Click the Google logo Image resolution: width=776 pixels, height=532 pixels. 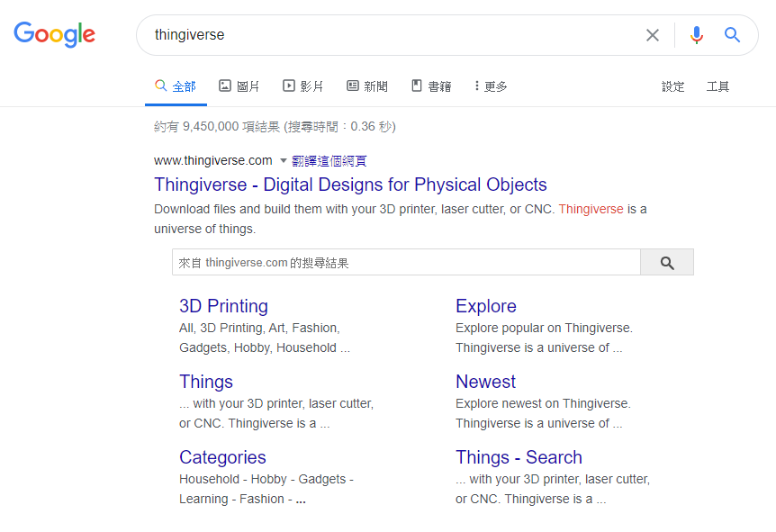click(54, 34)
